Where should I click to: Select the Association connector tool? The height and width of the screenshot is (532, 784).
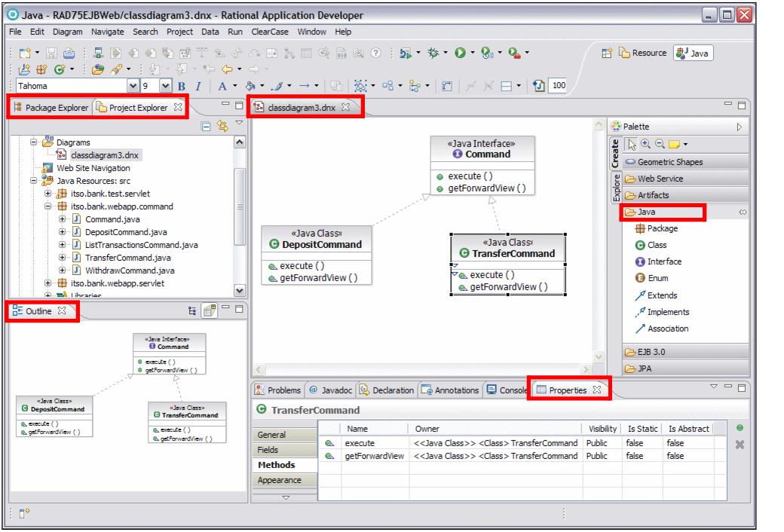pyautogui.click(x=661, y=329)
